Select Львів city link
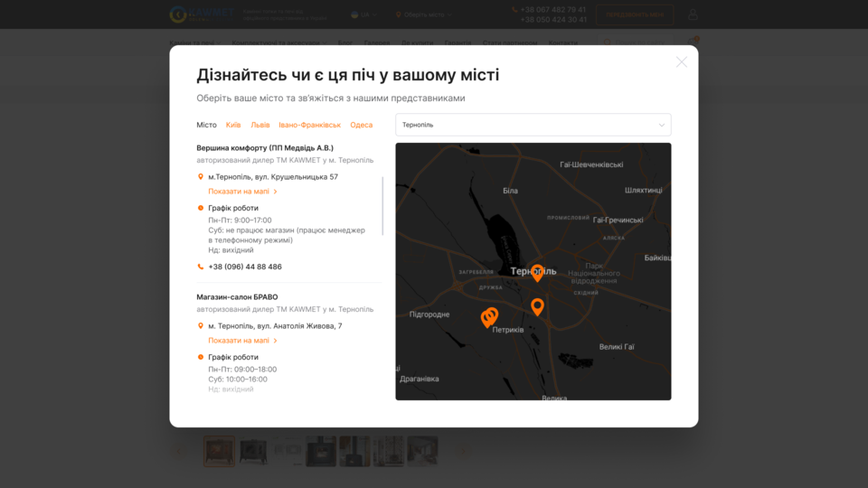Viewport: 868px width, 488px height. tap(260, 125)
